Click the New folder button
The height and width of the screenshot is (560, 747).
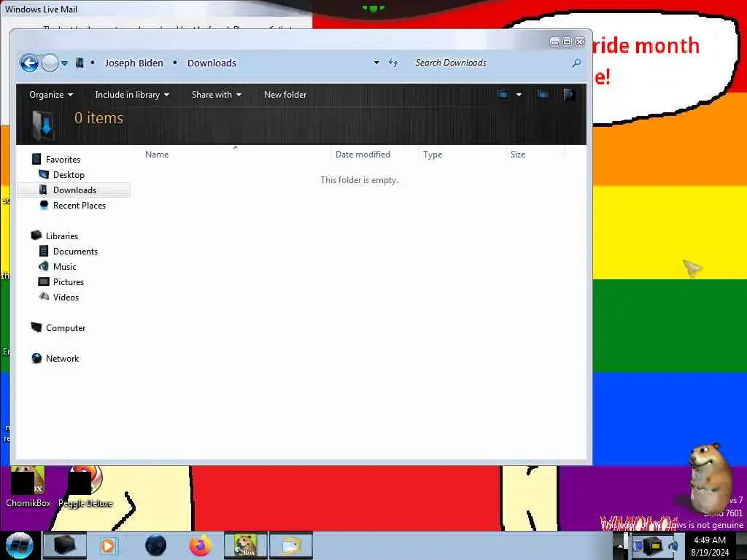click(x=285, y=94)
